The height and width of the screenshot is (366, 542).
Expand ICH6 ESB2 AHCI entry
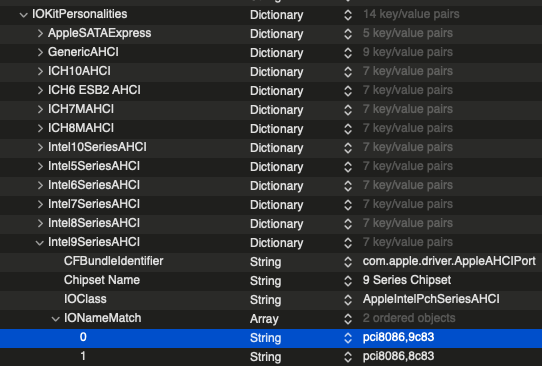(40, 91)
